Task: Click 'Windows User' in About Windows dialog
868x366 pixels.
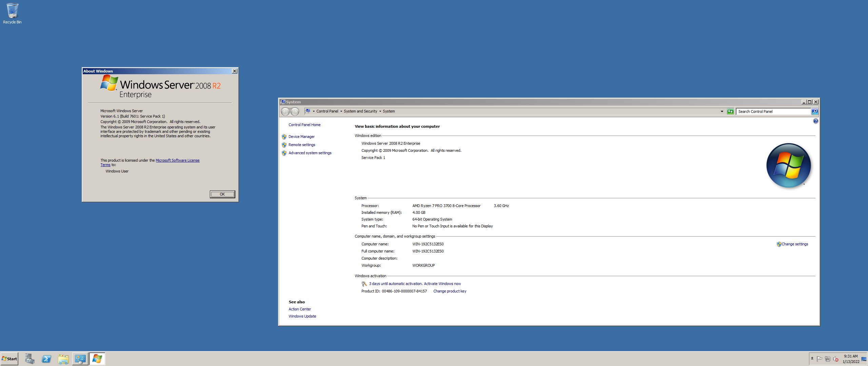Action: (117, 171)
